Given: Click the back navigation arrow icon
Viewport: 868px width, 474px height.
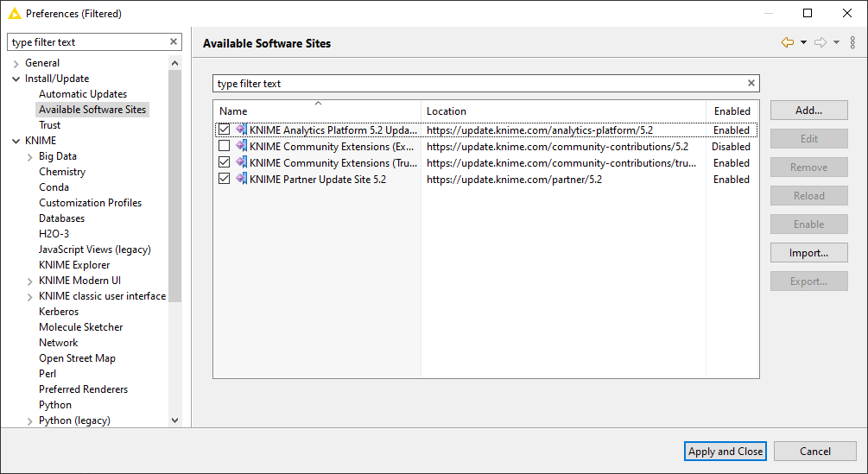Looking at the screenshot, I should 787,42.
